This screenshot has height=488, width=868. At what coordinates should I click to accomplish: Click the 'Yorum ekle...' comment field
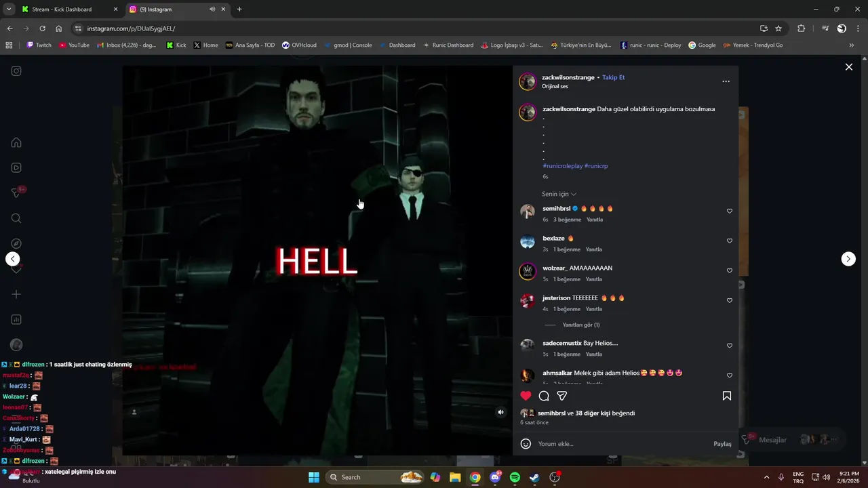coord(620,444)
